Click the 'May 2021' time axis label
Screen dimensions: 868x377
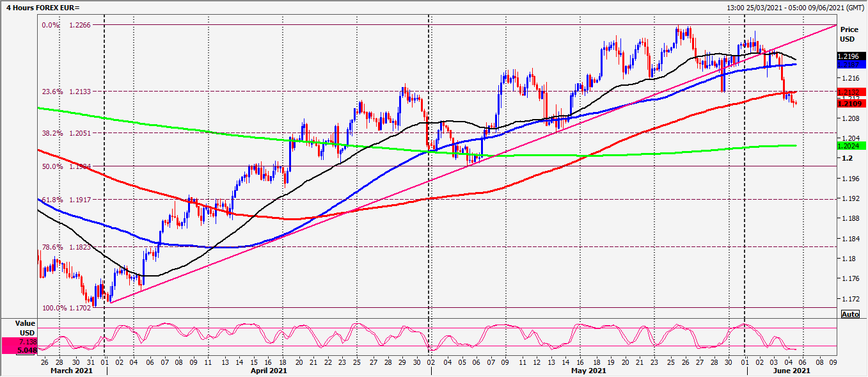click(x=588, y=371)
